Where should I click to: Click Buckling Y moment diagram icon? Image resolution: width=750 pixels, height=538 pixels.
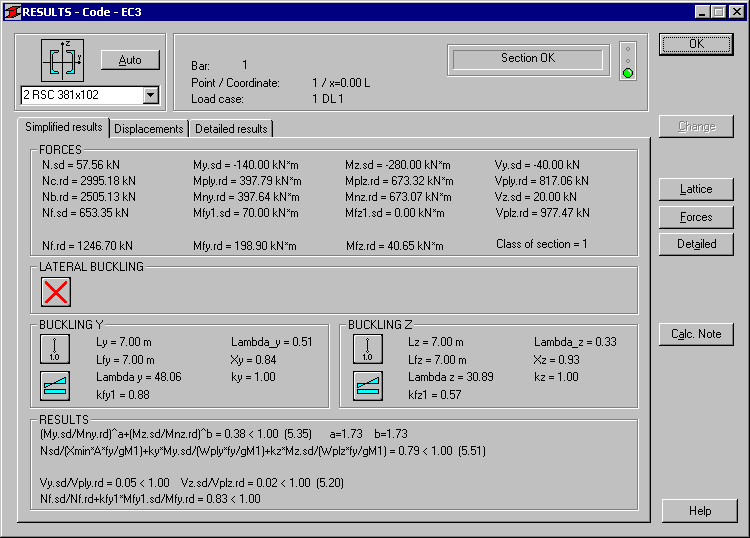[55, 386]
